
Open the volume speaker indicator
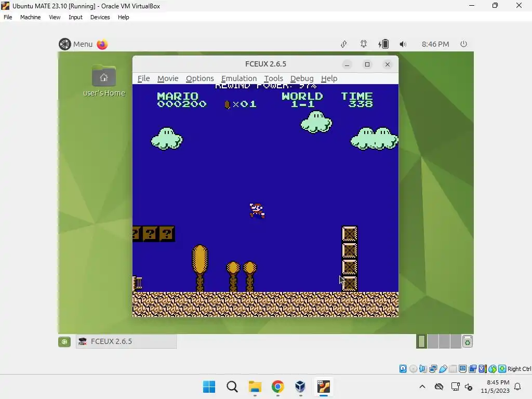[403, 44]
